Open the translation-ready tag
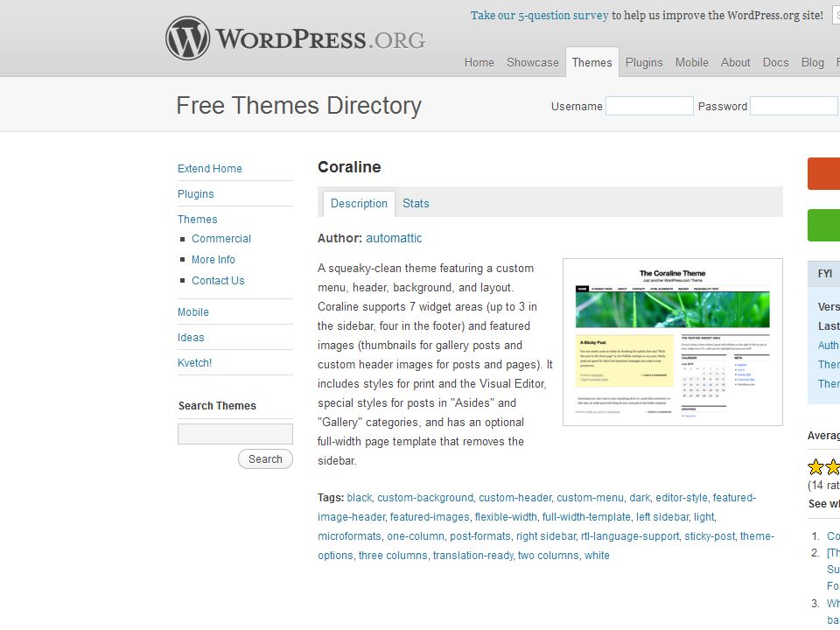This screenshot has width=840, height=630. [473, 556]
